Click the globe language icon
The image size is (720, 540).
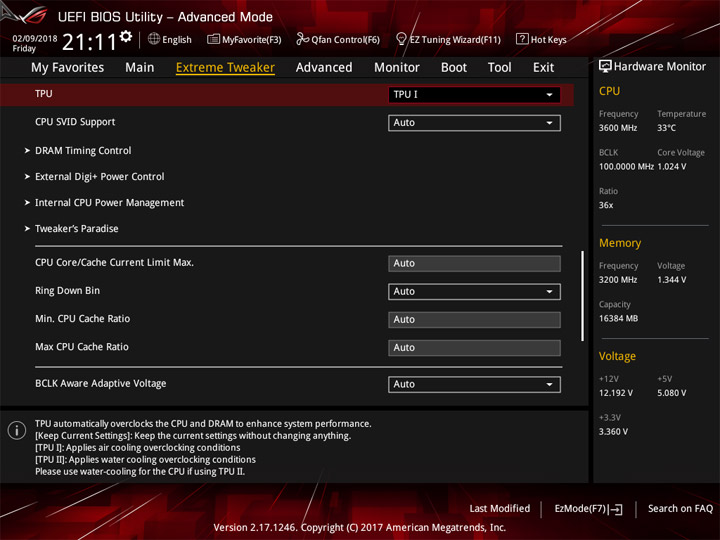[x=154, y=39]
